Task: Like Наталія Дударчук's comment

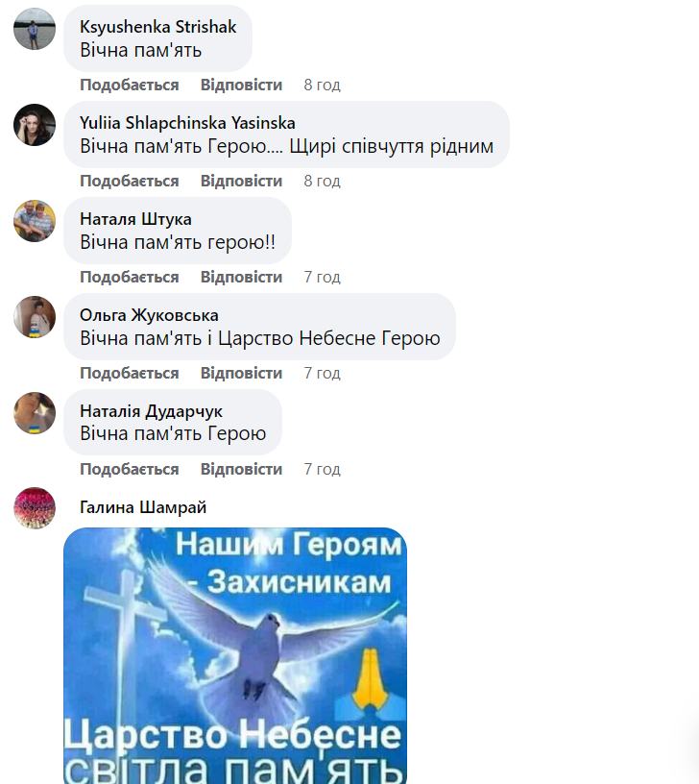Action: 130,469
